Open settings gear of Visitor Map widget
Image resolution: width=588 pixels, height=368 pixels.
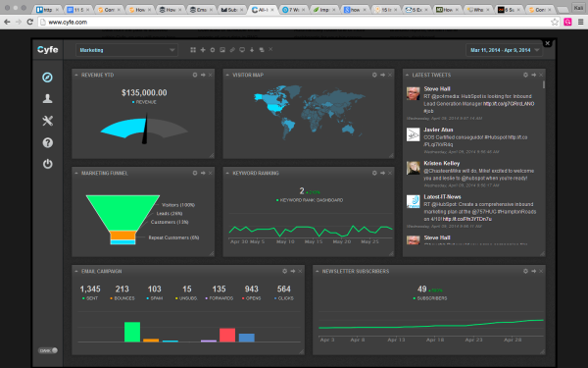tap(374, 76)
